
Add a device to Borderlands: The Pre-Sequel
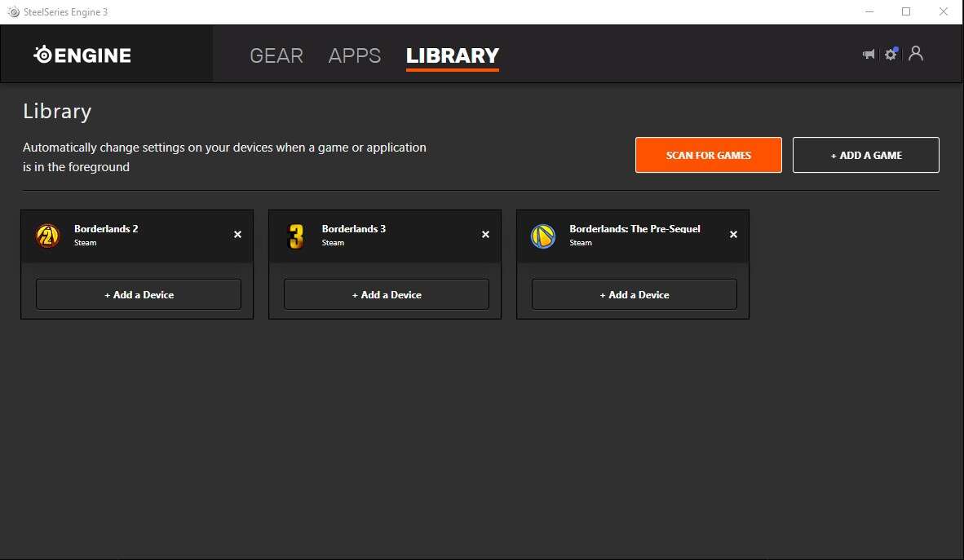point(635,294)
